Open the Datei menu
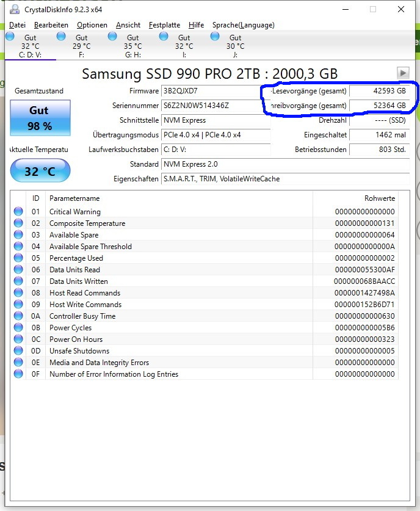This screenshot has width=420, height=511. click(17, 25)
